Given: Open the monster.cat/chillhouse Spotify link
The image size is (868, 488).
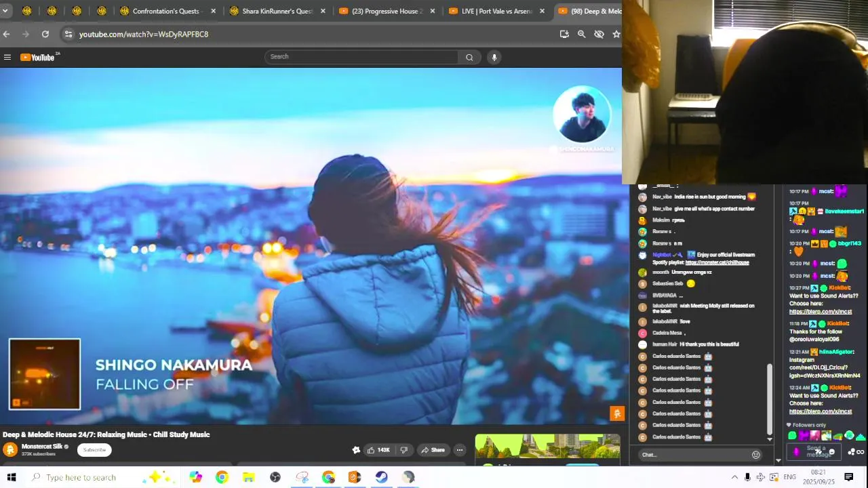Looking at the screenshot, I should 717,262.
